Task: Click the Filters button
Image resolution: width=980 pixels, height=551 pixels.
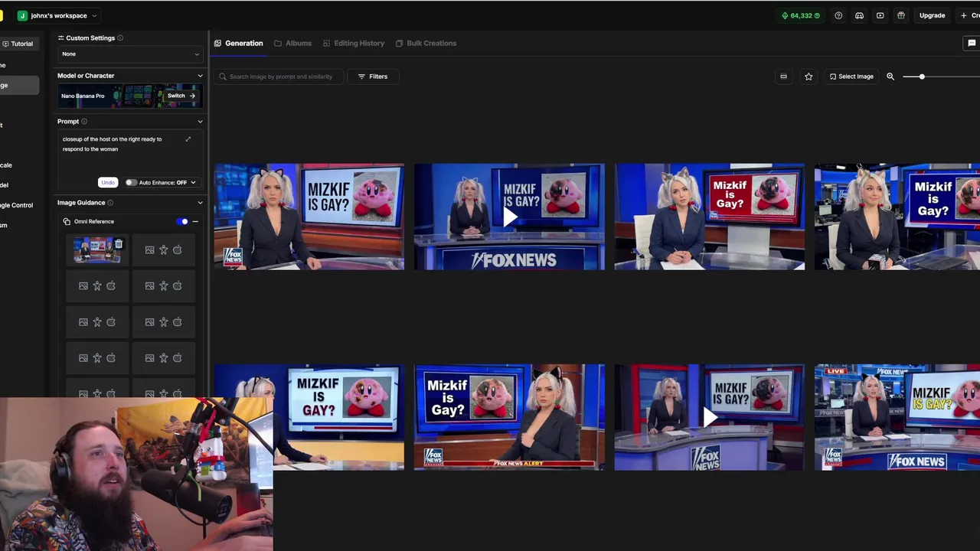Action: [x=373, y=77]
